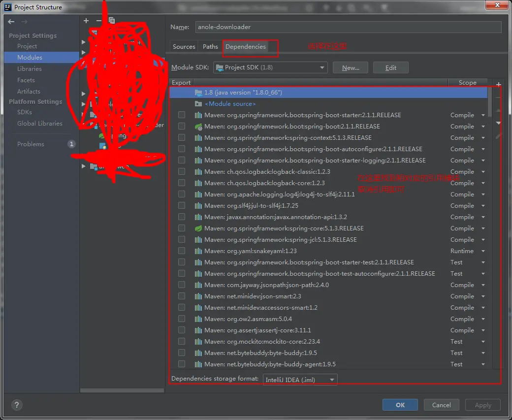This screenshot has height=420, width=512.
Task: Open scope dropdown for snakeyaml Runtime
Action: click(483, 251)
